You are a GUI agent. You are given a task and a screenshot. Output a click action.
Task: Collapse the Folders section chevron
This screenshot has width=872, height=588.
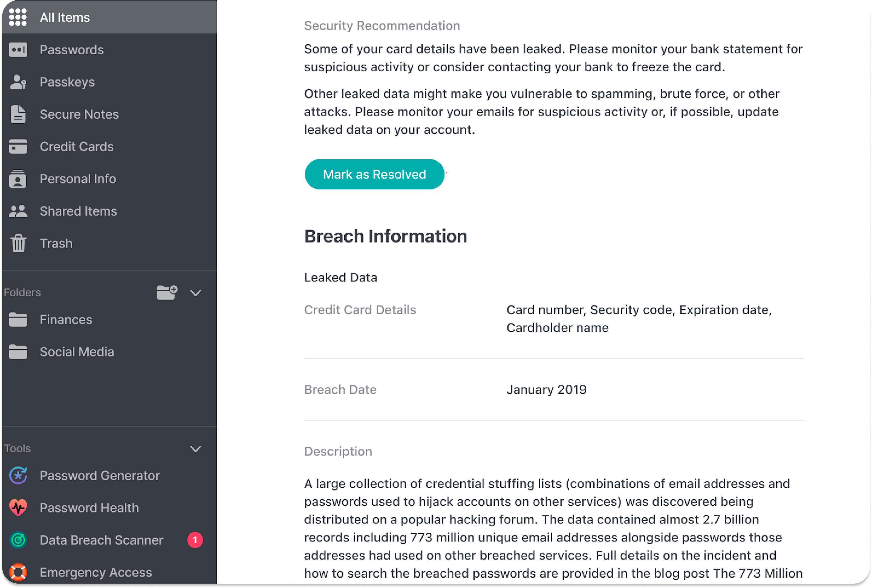(196, 293)
